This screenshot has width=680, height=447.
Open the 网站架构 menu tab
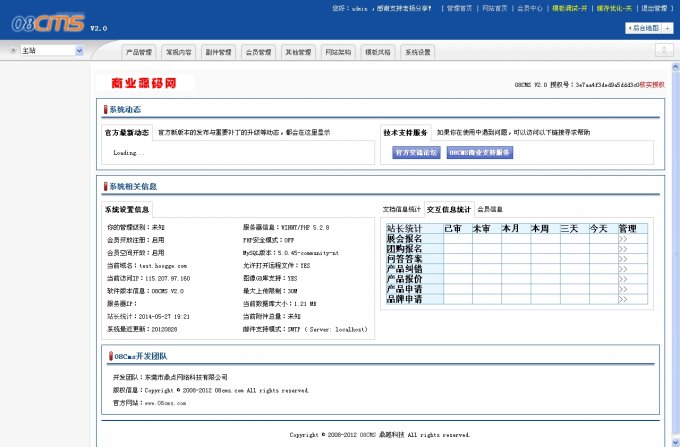pyautogui.click(x=338, y=52)
